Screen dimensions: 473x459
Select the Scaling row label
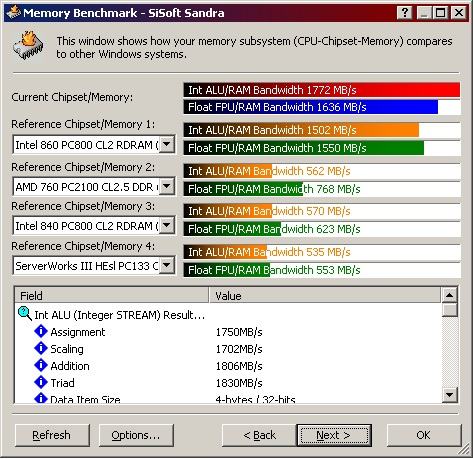point(67,349)
